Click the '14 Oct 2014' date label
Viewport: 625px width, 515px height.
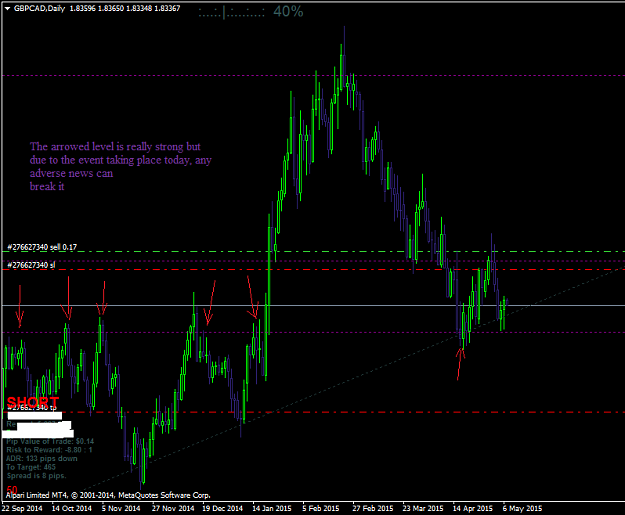[x=72, y=508]
